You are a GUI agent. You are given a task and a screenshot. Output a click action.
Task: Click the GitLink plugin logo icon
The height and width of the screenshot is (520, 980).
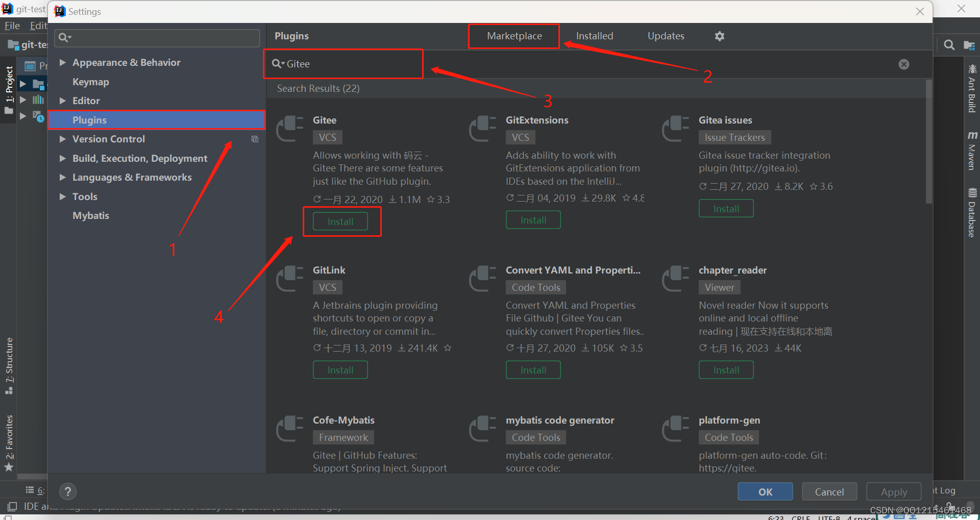click(290, 279)
